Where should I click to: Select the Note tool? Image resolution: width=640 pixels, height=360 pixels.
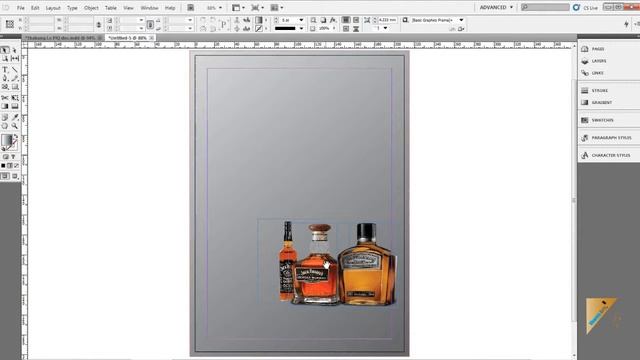coord(5,118)
